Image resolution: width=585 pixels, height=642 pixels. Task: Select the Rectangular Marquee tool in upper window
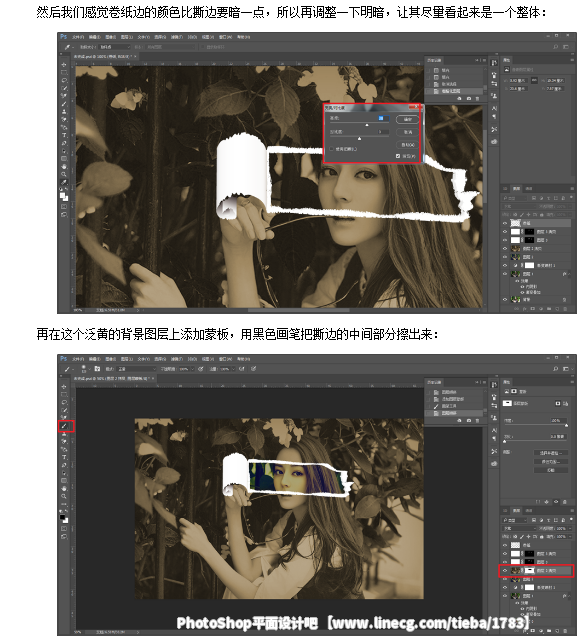click(x=64, y=72)
